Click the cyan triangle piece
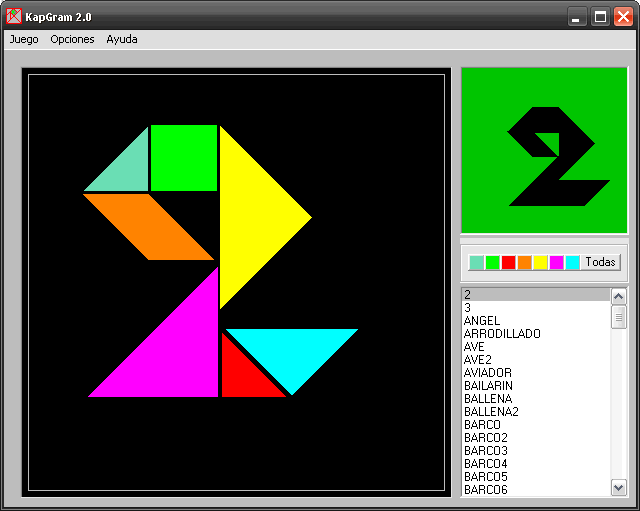Image resolution: width=640 pixels, height=511 pixels. 292,350
